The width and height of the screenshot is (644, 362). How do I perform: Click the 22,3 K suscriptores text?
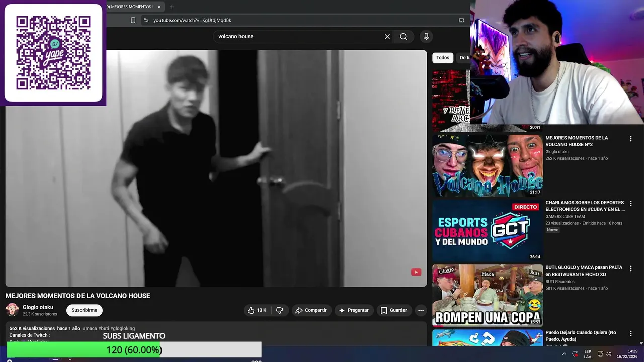click(40, 314)
